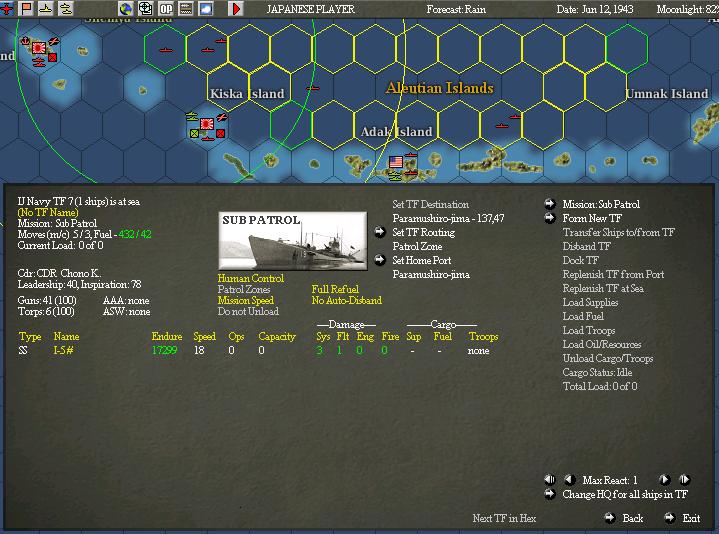Toggle the Mission Speed option

point(245,300)
